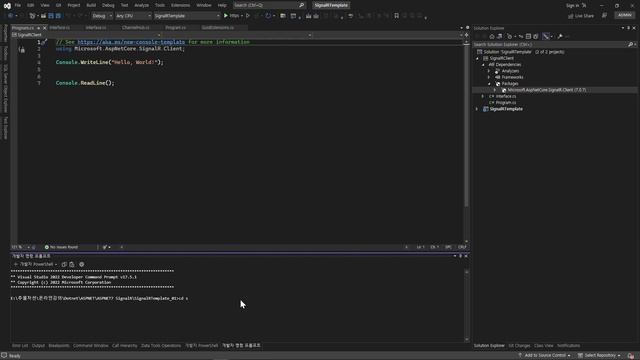The height and width of the screenshot is (360, 640).
Task: Open the Debug configuration dropdown
Action: [102, 16]
